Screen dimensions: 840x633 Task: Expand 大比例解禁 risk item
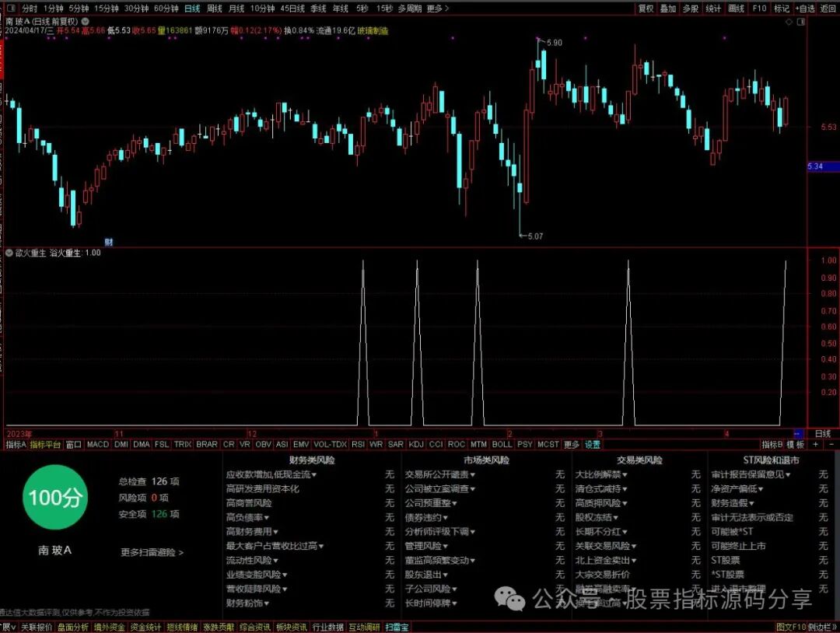(x=601, y=474)
